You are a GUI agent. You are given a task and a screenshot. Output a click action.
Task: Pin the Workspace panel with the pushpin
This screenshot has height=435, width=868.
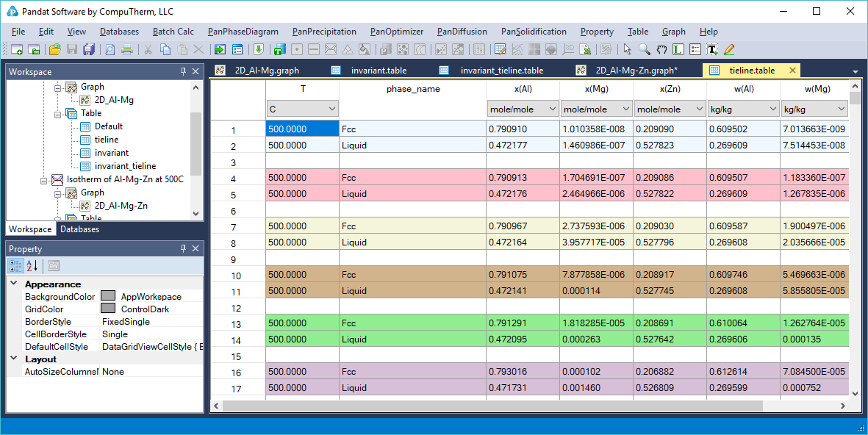(x=184, y=72)
